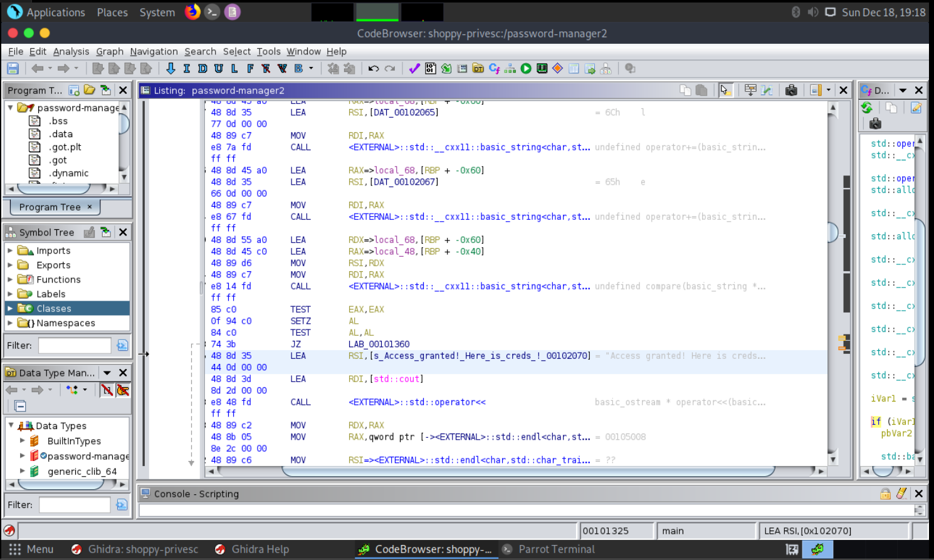Take listing snapshot with camera icon
Image resolution: width=934 pixels, height=560 pixels.
click(x=791, y=90)
